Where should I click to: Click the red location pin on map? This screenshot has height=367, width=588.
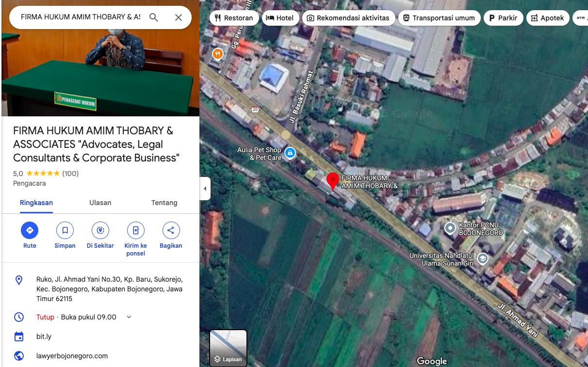point(332,180)
